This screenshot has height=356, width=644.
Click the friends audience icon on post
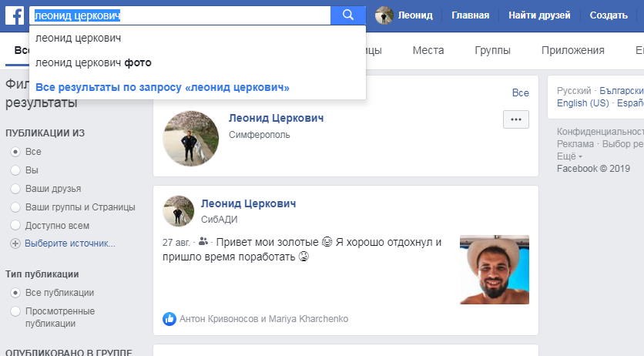point(203,241)
